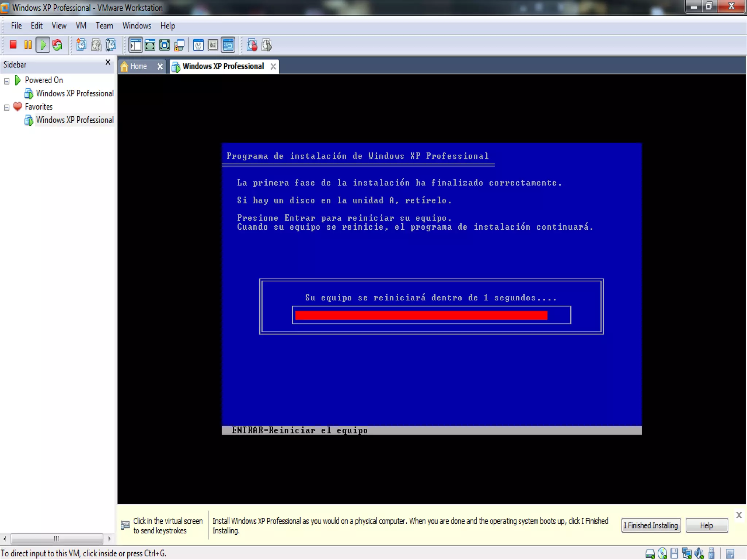Toggle the Show Sidebar toolbar button
Image resolution: width=747 pixels, height=560 pixels.
pyautogui.click(x=135, y=45)
